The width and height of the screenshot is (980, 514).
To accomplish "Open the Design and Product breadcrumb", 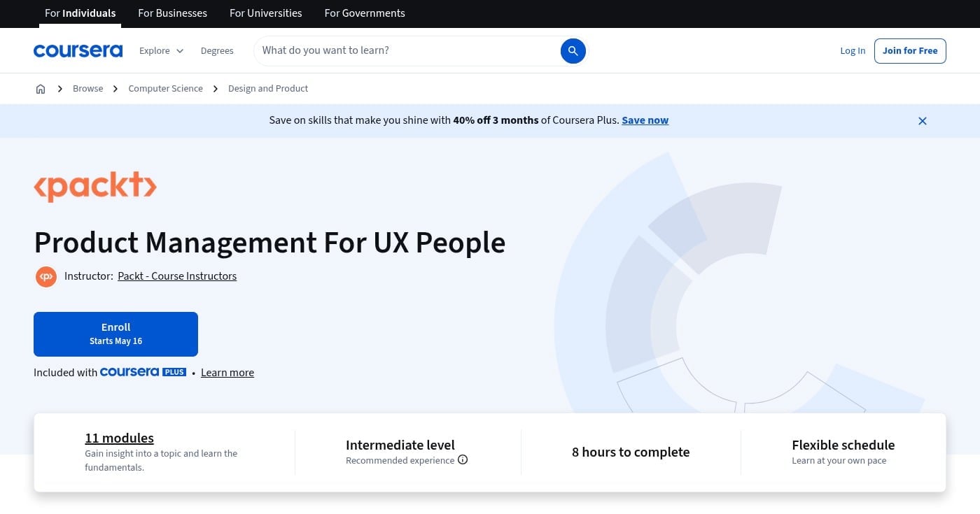I will [x=268, y=89].
